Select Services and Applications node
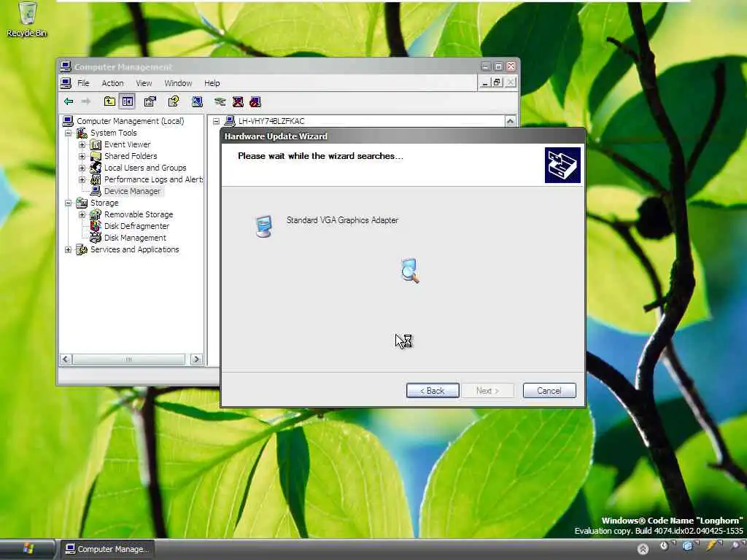 coord(134,249)
